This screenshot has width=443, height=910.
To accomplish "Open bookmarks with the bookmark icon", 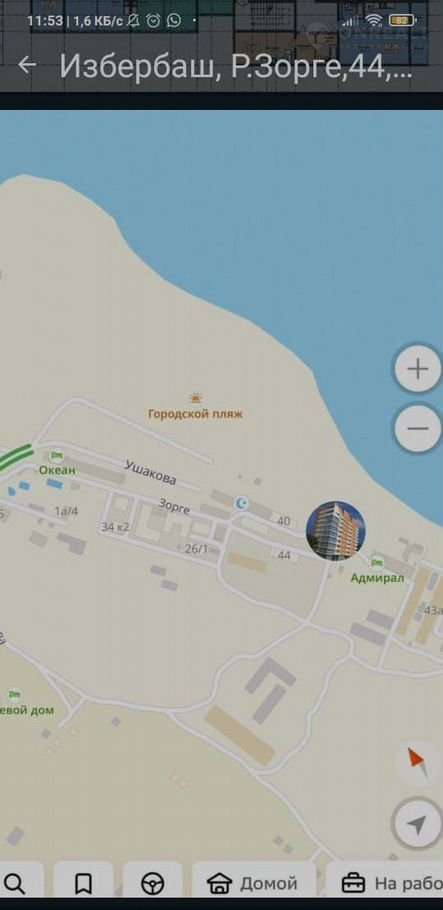I will 84,883.
